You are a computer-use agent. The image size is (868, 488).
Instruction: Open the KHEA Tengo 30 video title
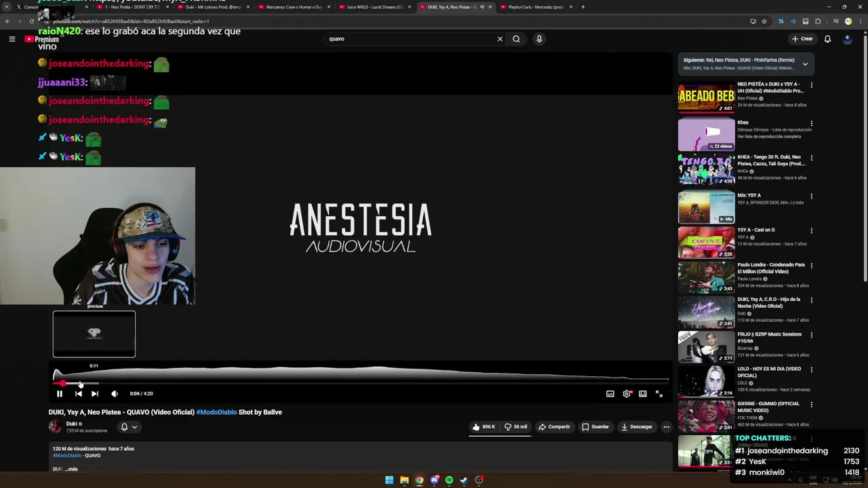771,160
